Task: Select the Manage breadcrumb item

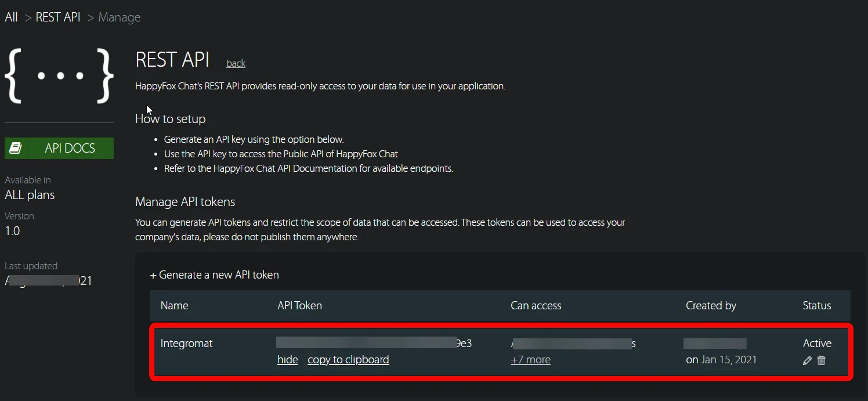Action: (120, 17)
